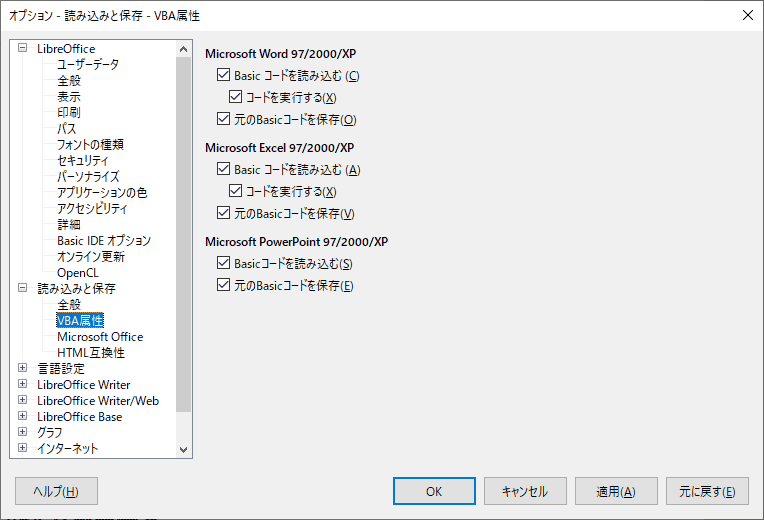Screen dimensions: 764x520
Task: Expand the グラフ tree node
Action: click(x=22, y=432)
